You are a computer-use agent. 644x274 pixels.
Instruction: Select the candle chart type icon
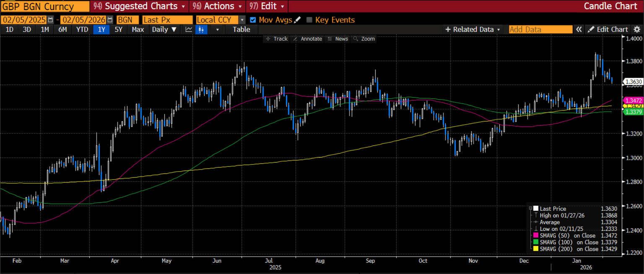pos(201,29)
